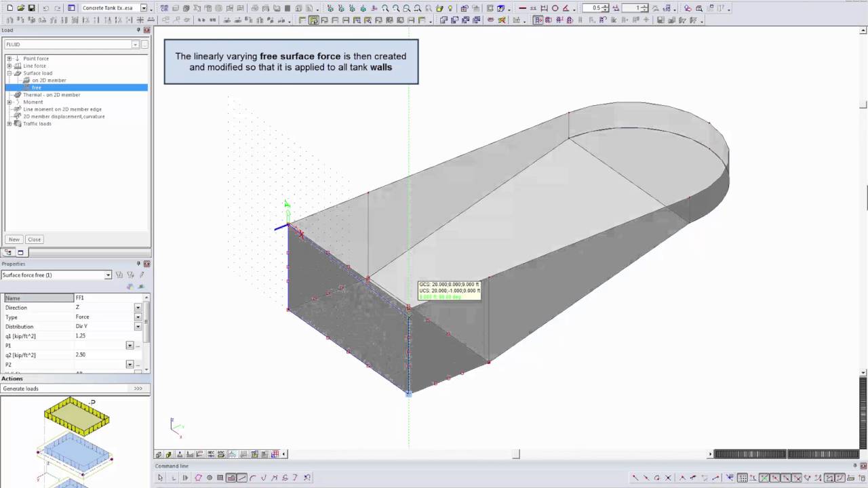The height and width of the screenshot is (488, 868).
Task: Click the pencil edit icon in Properties panel
Action: 142,275
